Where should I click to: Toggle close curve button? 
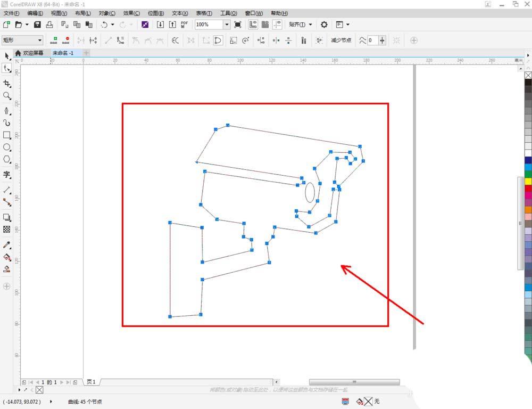pyautogui.click(x=218, y=40)
